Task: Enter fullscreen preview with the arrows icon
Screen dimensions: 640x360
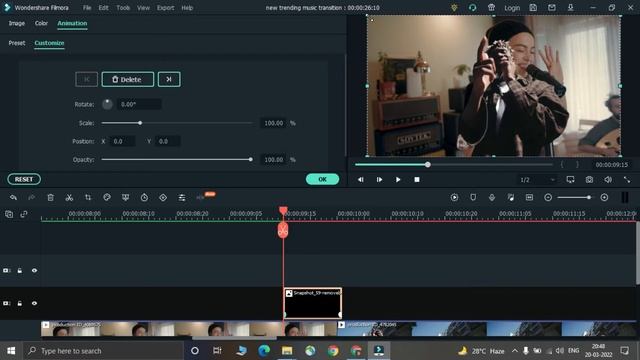Action: point(627,180)
